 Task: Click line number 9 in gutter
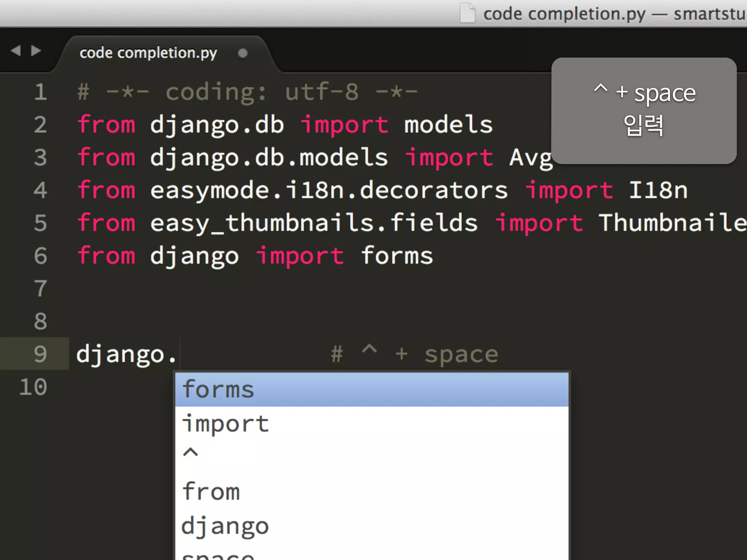[40, 354]
